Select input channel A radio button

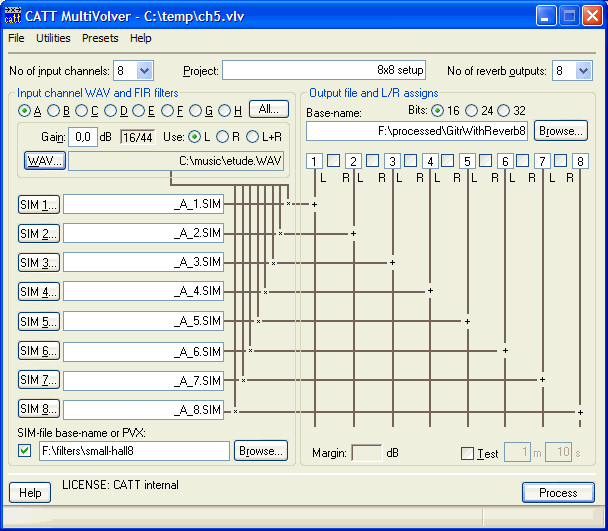coord(25,110)
